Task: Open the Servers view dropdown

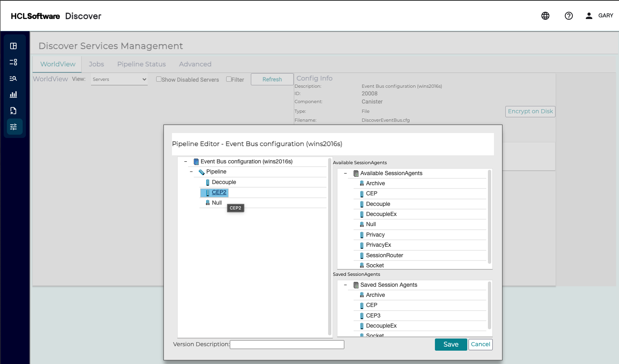Action: pyautogui.click(x=119, y=79)
